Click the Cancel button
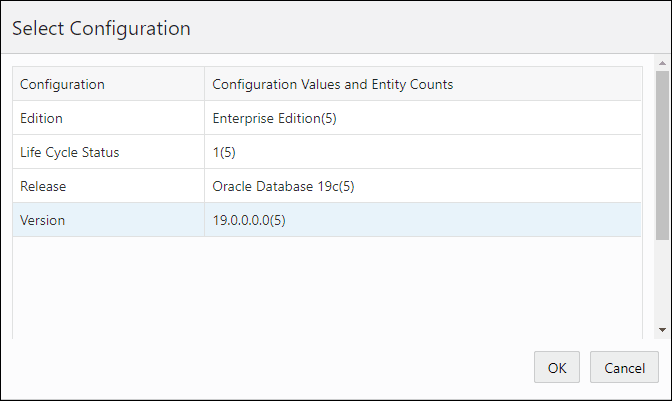 point(624,368)
